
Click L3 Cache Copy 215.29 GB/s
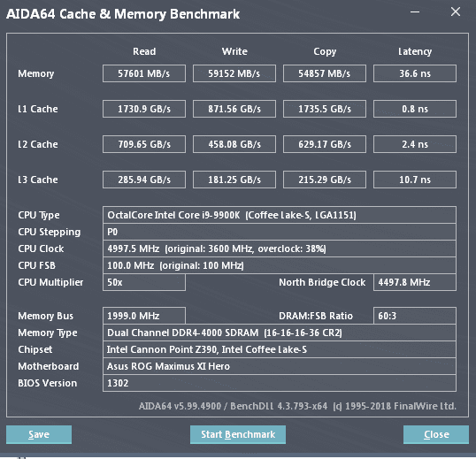point(325,180)
